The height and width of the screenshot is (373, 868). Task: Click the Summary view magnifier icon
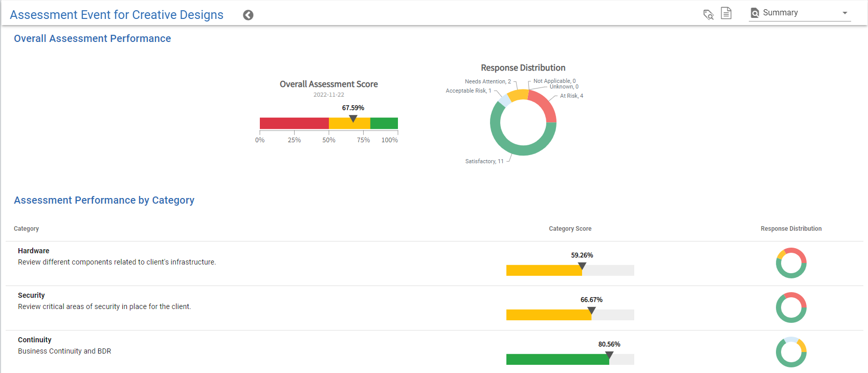pyautogui.click(x=755, y=12)
